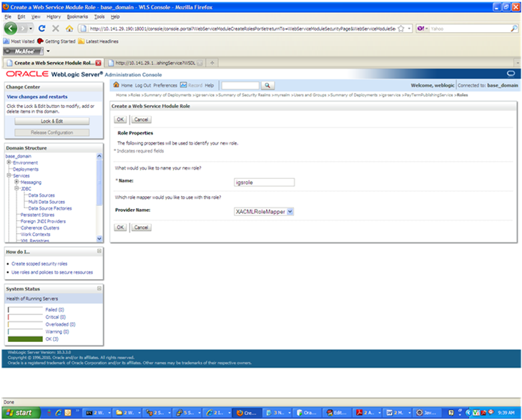The image size is (522, 420).
Task: Click the search magnifier in Yahoo box
Action: pos(514,29)
